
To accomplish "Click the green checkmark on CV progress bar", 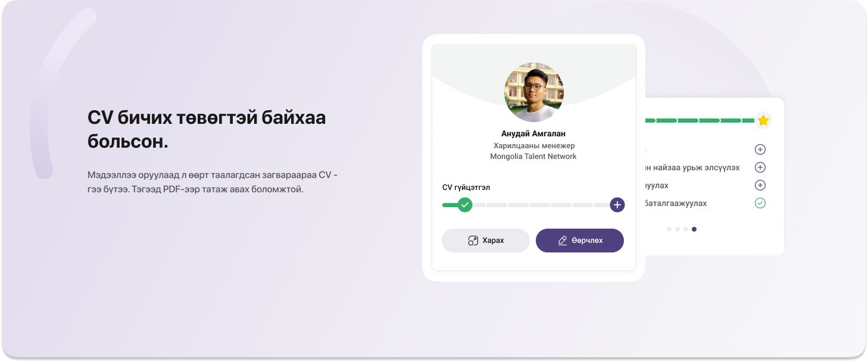I will point(465,205).
